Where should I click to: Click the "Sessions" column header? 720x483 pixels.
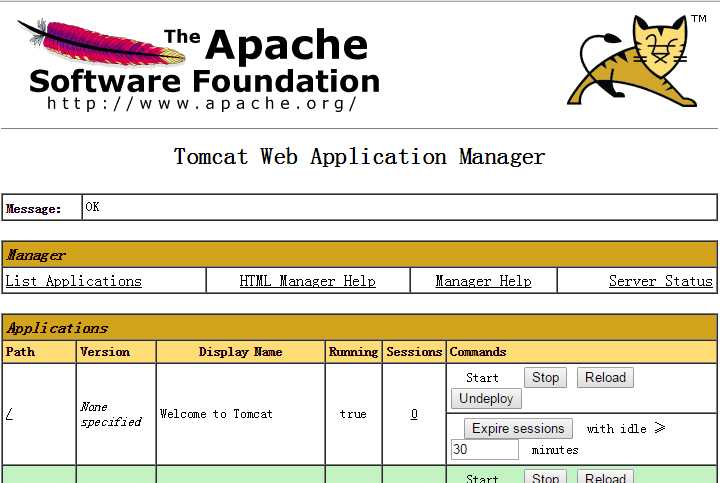tap(414, 352)
